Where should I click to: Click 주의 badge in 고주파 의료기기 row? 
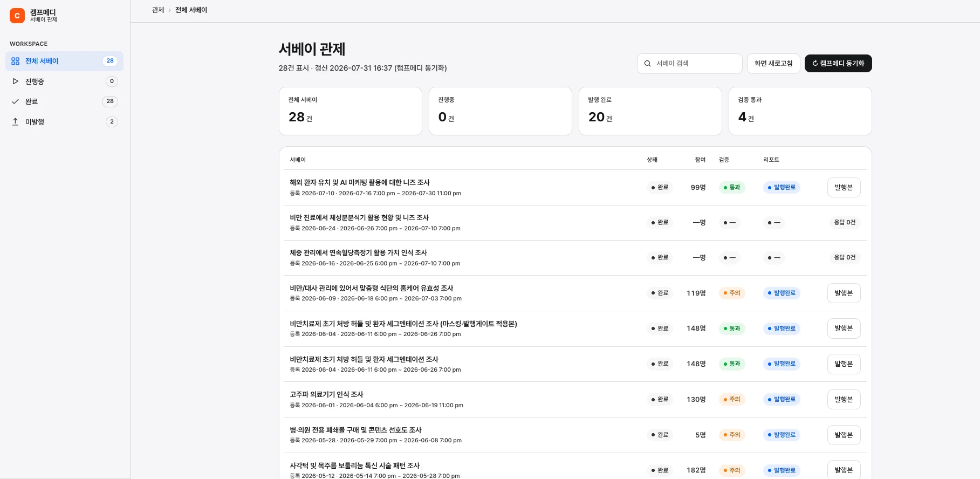[x=732, y=400]
